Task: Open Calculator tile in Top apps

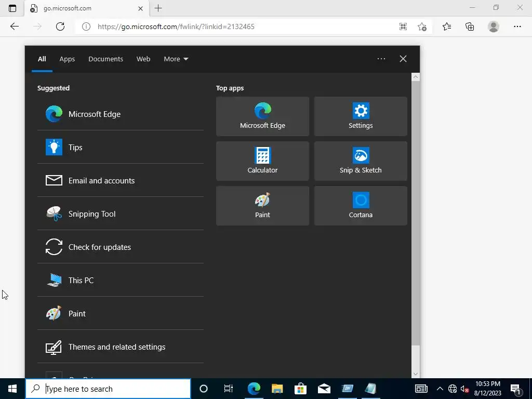Action: tap(262, 161)
